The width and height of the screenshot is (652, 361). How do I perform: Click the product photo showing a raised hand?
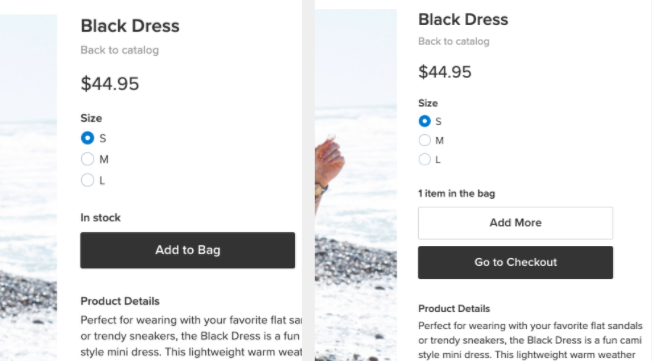pos(356,185)
